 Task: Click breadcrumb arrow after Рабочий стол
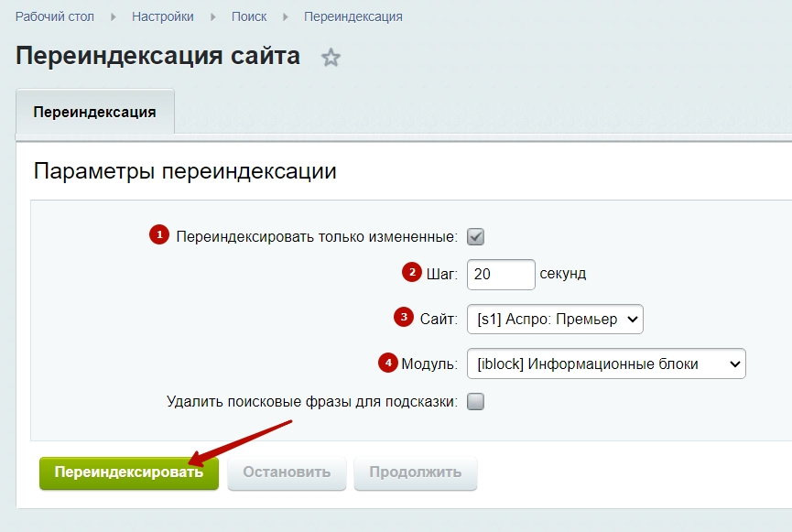pos(114,17)
